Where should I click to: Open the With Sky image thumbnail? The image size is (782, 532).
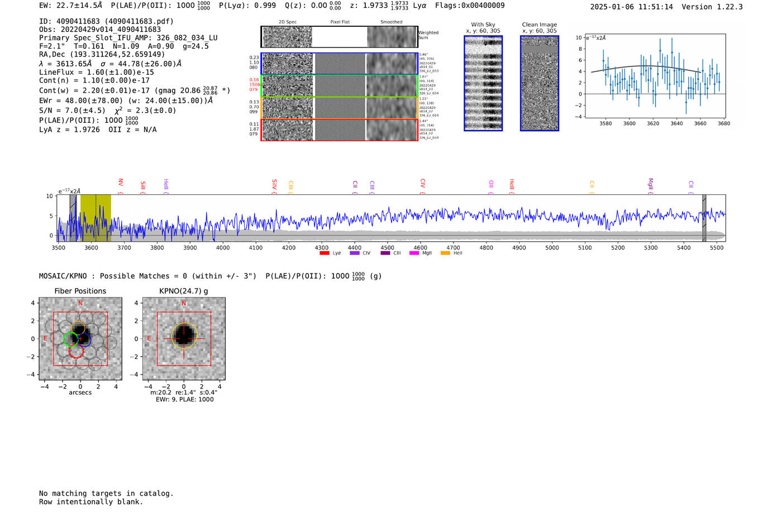[483, 83]
